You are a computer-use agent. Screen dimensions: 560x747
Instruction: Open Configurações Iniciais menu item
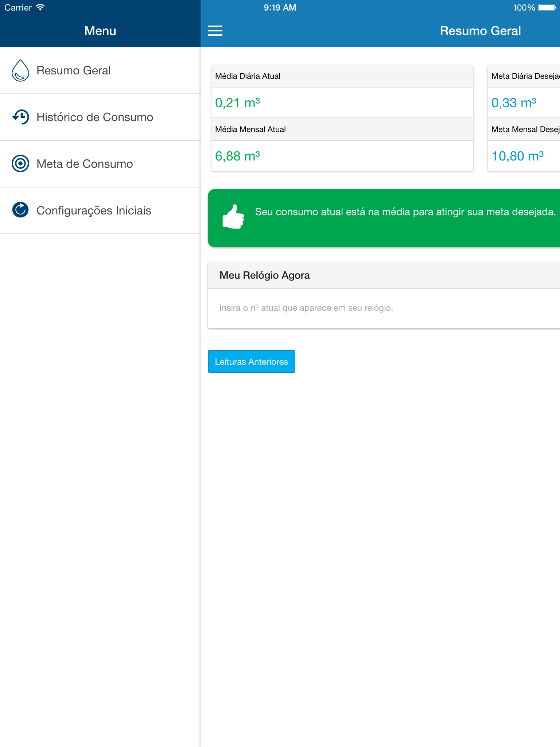(100, 210)
